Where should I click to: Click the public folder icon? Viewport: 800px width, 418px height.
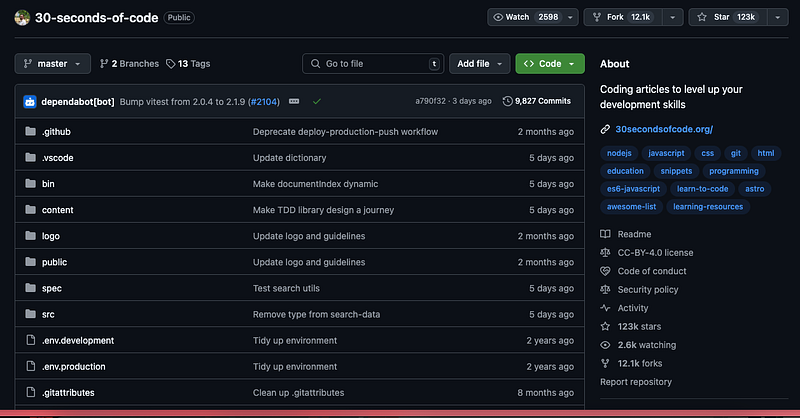pos(31,261)
